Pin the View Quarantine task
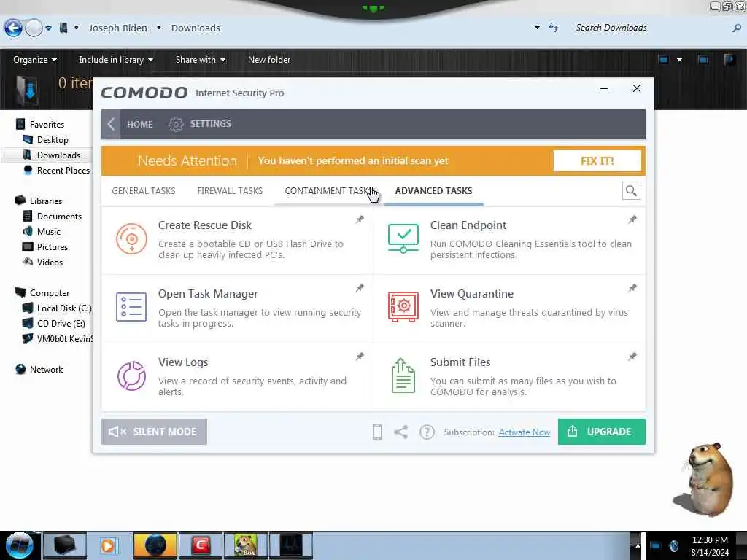 [x=632, y=288]
